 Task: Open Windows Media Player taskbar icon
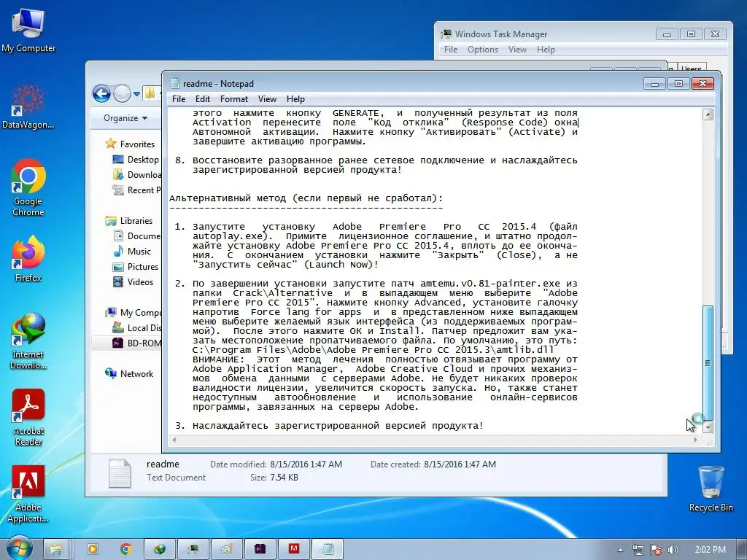tap(93, 550)
